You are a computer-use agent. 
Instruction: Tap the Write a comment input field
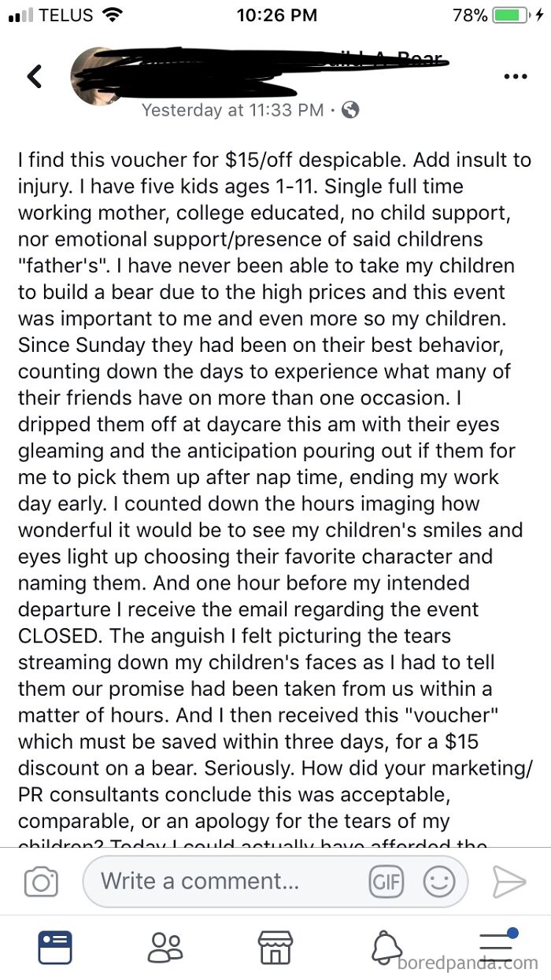pyautogui.click(x=220, y=882)
